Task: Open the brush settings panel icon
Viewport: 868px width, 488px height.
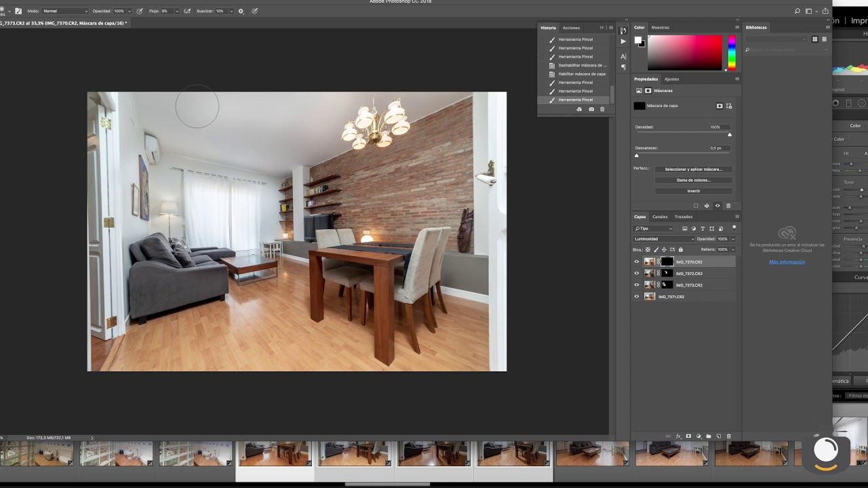Action: [18, 11]
